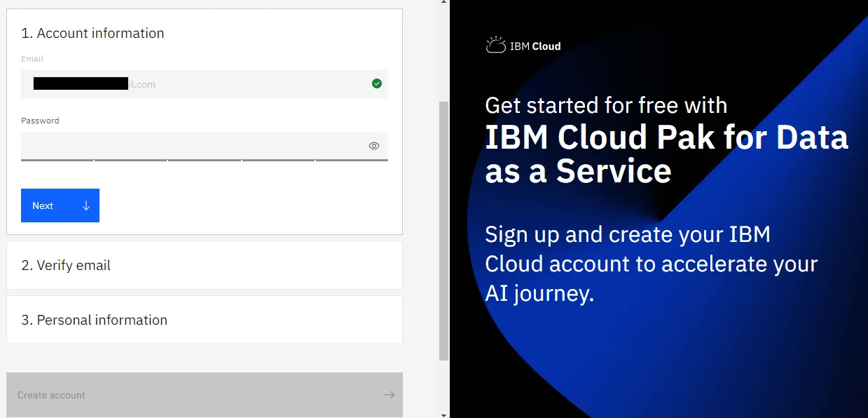Click the scrollbar down arrow

tap(443, 414)
